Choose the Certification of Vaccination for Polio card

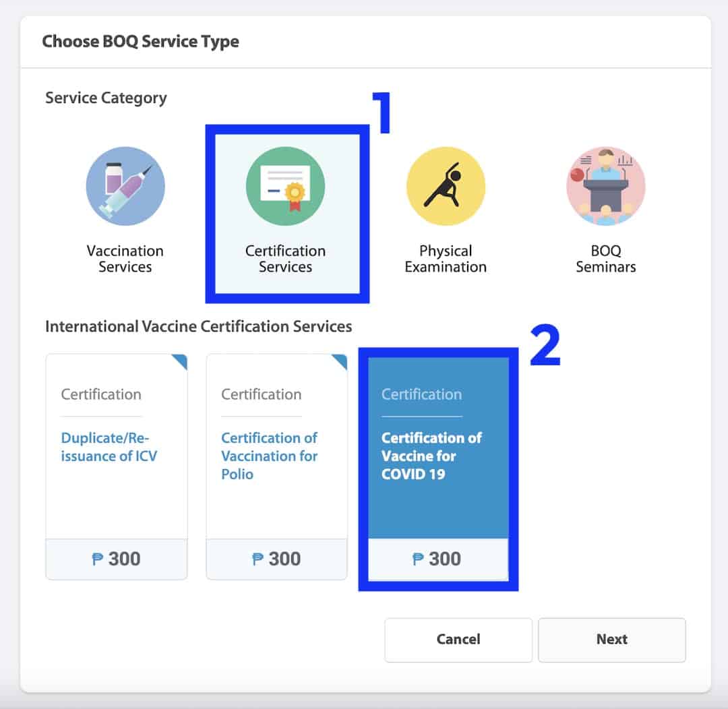tap(277, 466)
